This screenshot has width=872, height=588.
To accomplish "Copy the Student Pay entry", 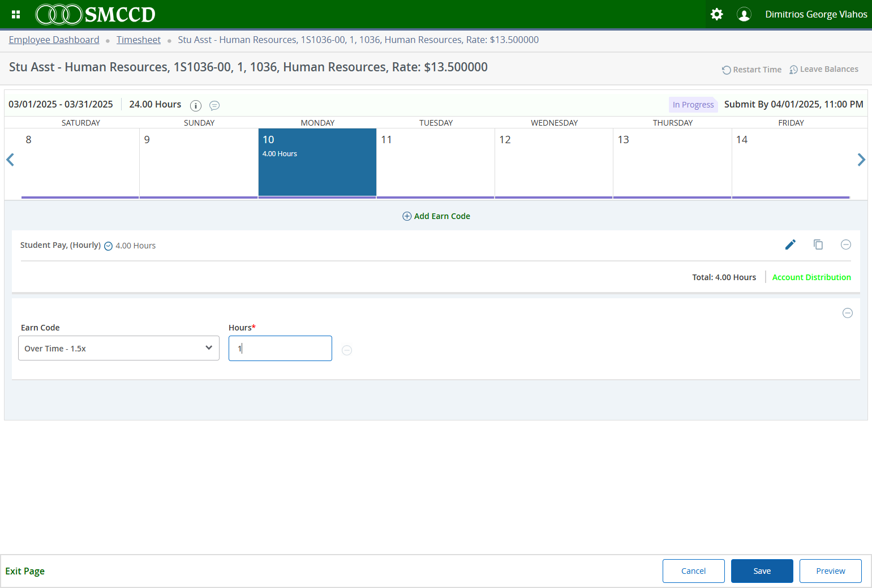I will coord(818,244).
